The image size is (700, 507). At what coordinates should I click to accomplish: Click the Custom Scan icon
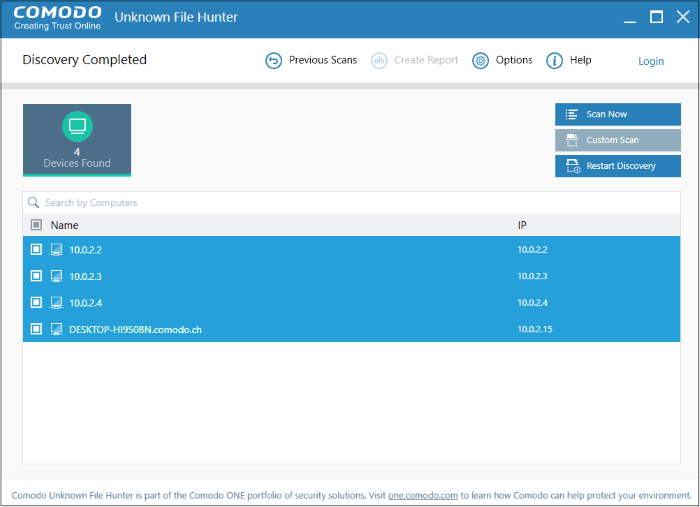pyautogui.click(x=572, y=140)
